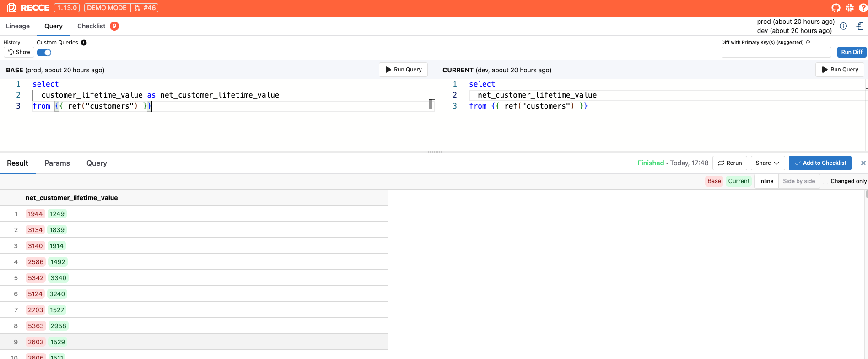
Task: Click the primary key info icon
Action: tap(808, 42)
